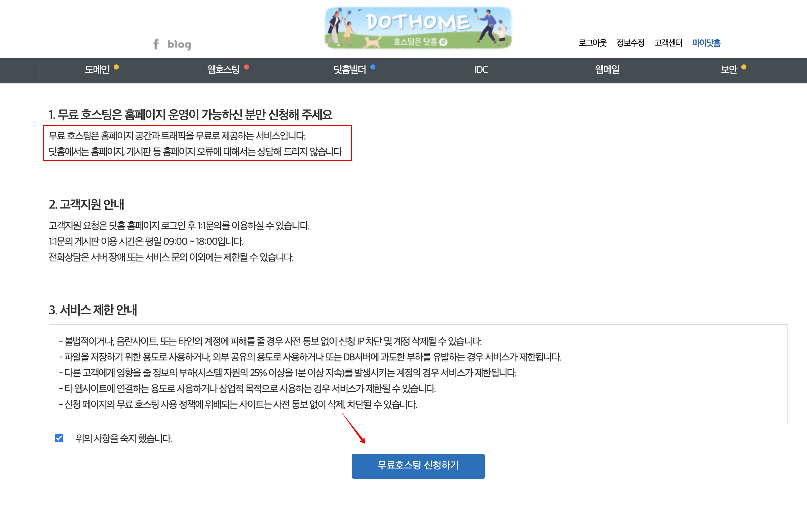Screen dimensions: 807x532
Task: Select the IDC menu item
Action: tap(481, 70)
